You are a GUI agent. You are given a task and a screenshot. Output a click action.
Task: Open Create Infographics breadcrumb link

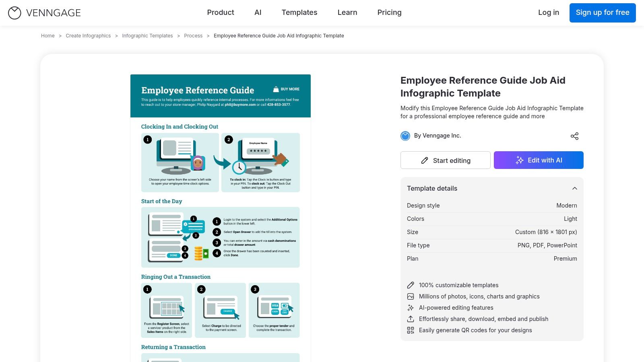coord(88,36)
